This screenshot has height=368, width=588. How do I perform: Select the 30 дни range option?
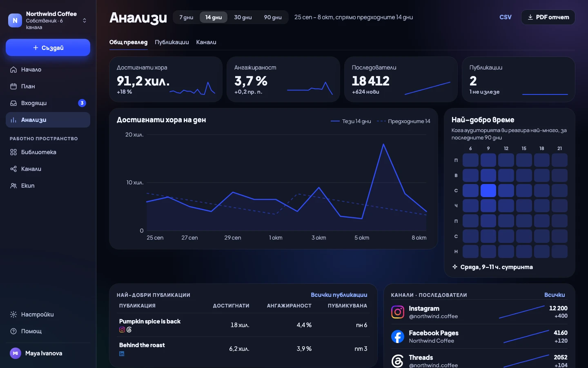(x=243, y=17)
